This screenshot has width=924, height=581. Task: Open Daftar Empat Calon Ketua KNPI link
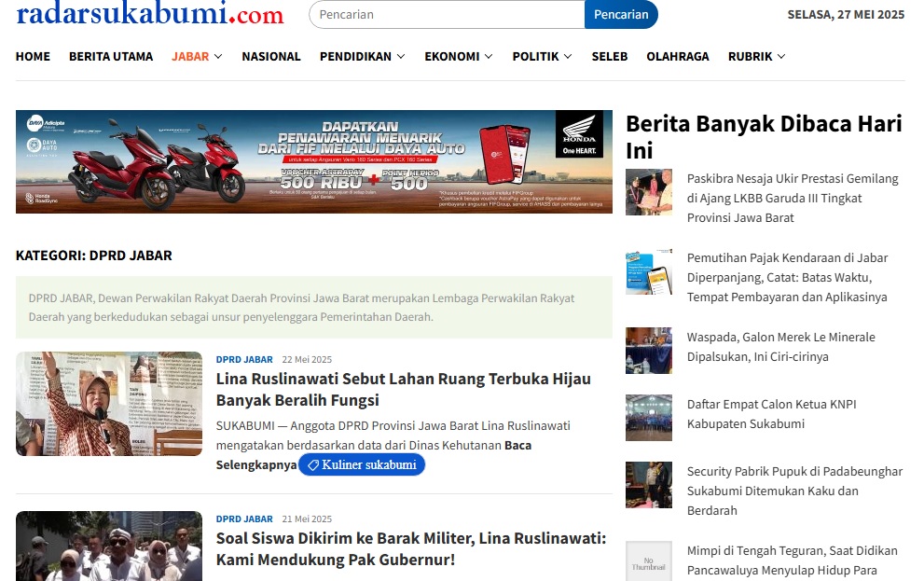tap(771, 414)
